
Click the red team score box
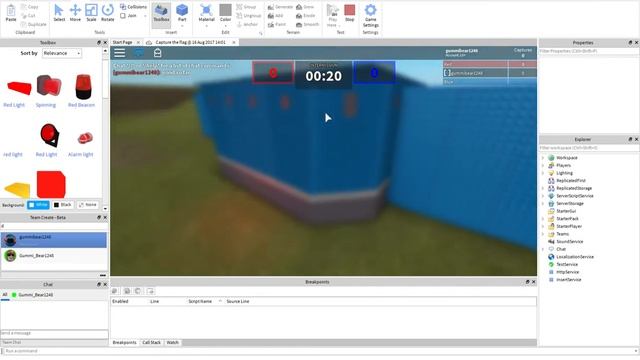coord(273,73)
